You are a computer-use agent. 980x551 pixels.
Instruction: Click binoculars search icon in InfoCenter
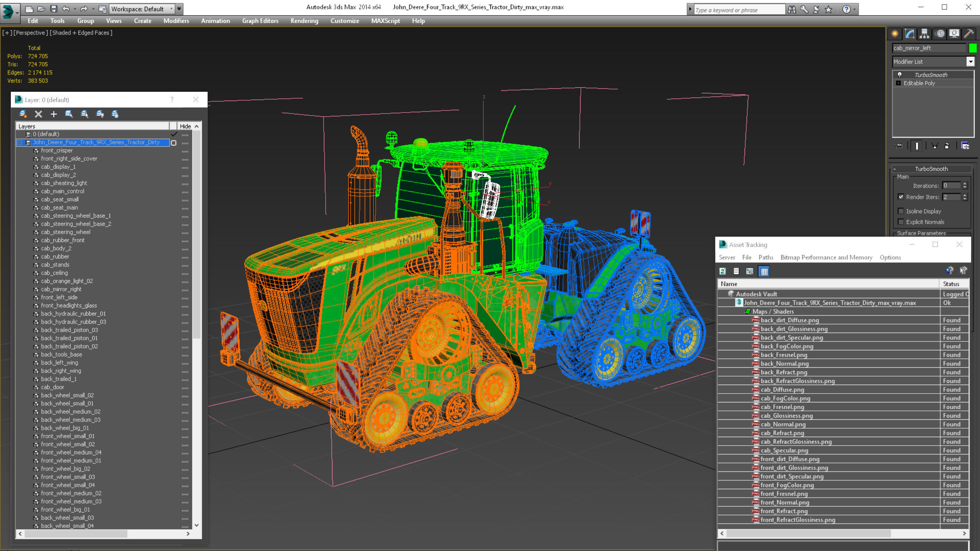click(792, 10)
